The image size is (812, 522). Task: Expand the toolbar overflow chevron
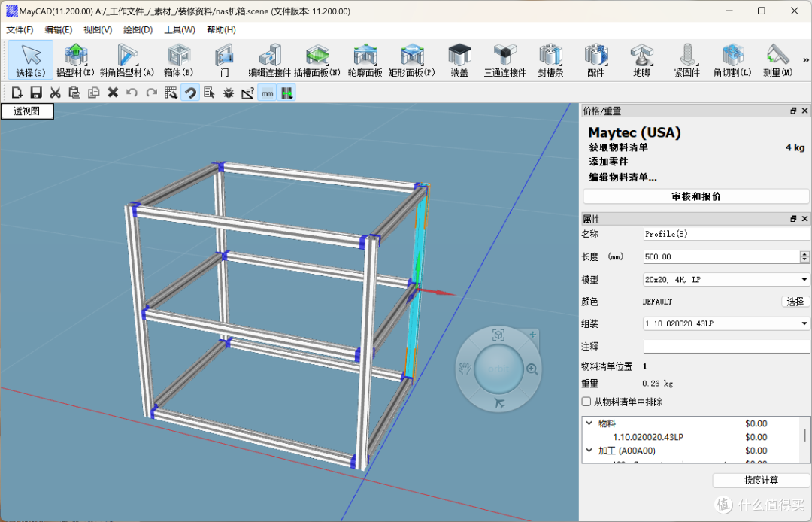click(806, 59)
